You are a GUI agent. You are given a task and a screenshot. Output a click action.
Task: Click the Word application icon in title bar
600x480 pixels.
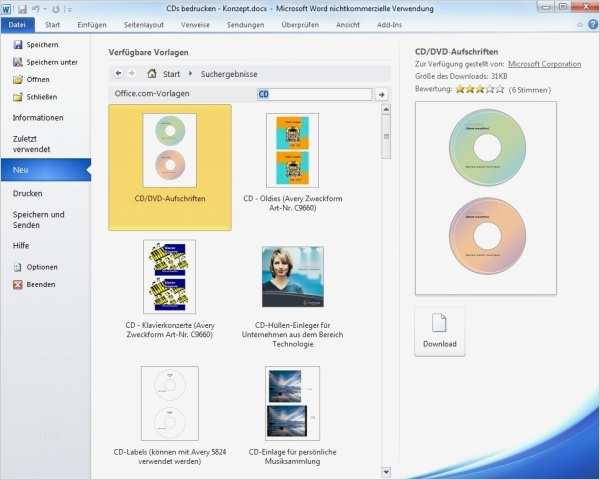pos(7,9)
